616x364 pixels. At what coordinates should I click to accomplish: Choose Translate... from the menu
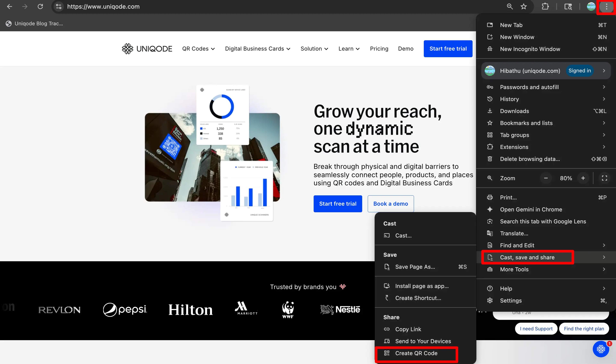[546, 234]
